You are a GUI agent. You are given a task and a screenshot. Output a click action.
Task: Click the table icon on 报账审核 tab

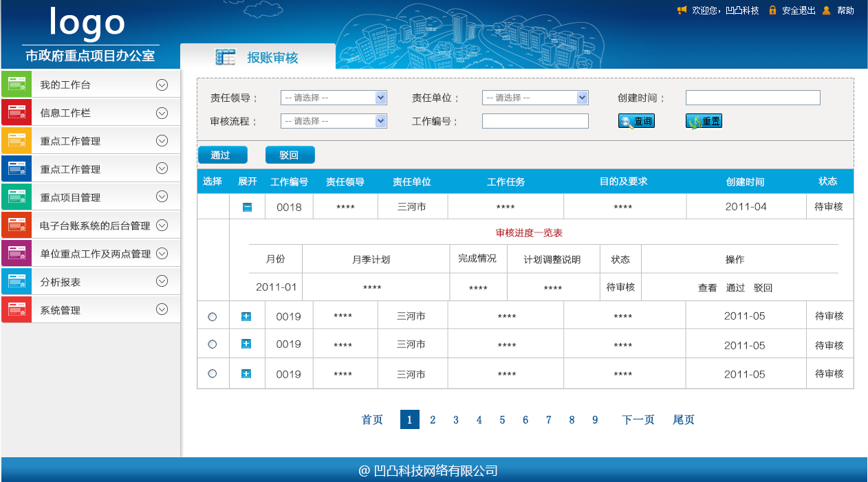tap(225, 57)
